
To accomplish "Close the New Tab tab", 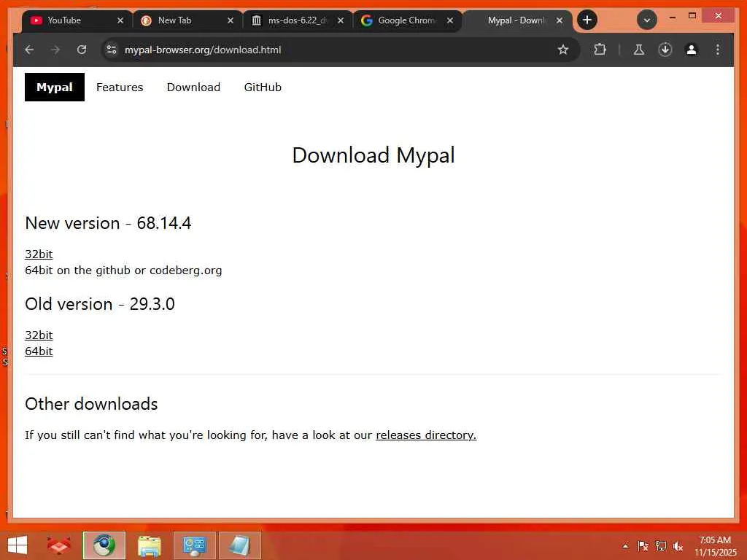I will (x=230, y=20).
